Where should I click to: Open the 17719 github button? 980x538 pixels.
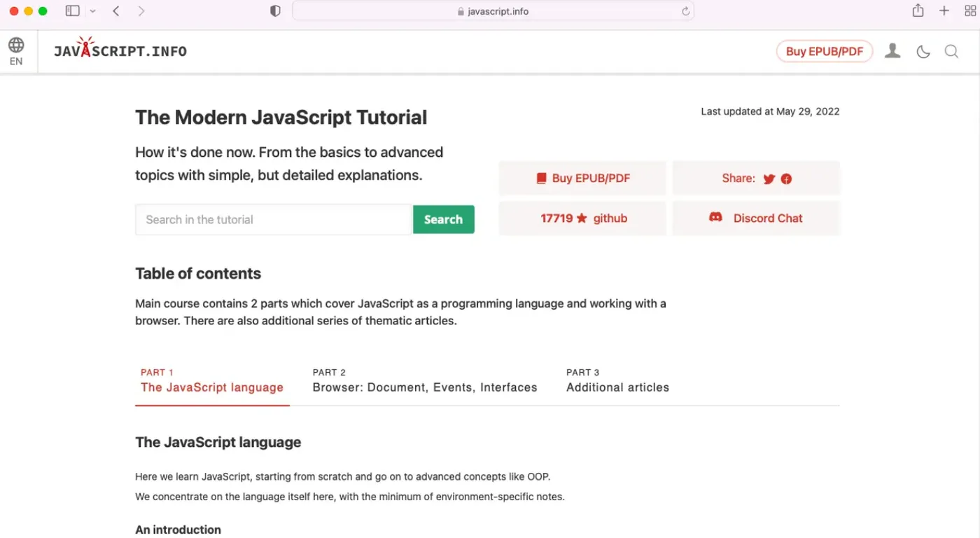582,218
